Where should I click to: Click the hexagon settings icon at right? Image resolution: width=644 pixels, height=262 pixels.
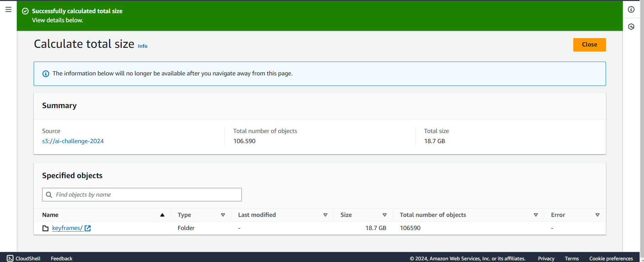pos(631,27)
